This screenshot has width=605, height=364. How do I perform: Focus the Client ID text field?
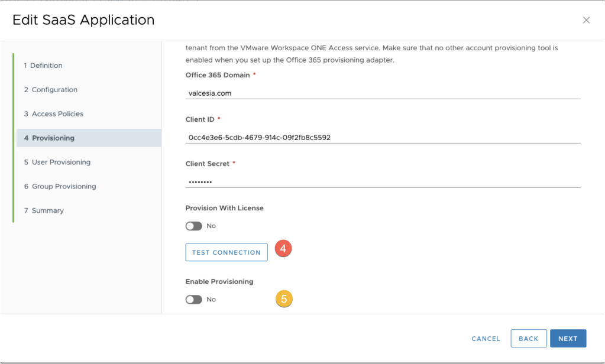[x=382, y=137]
